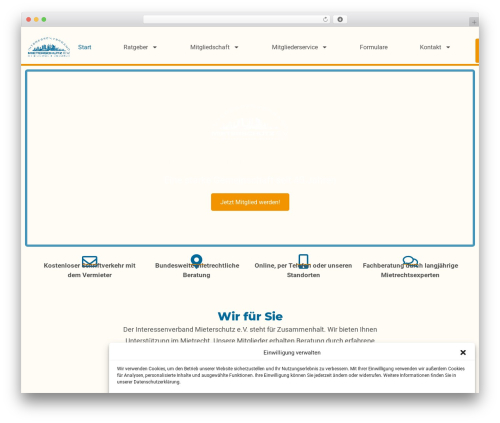Open the Formulare menu item
Viewport: 500px width, 423px height.
(373, 47)
